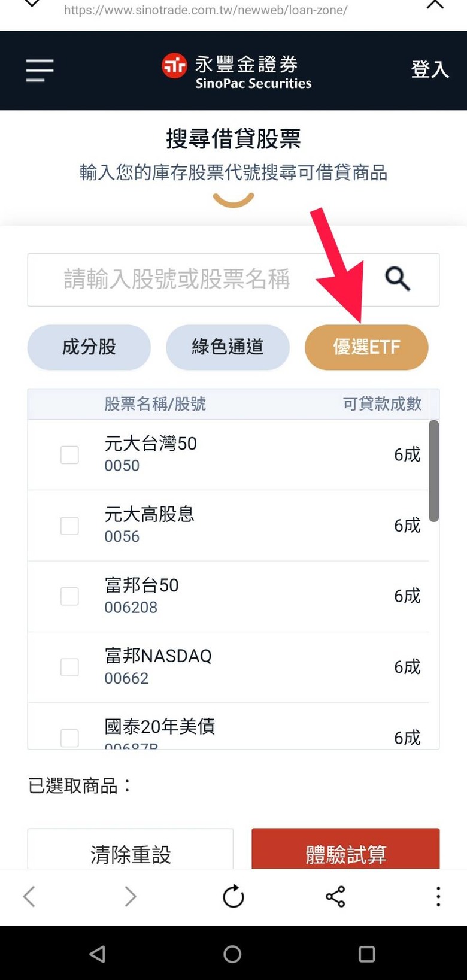The width and height of the screenshot is (467, 980).
Task: Select the 優選ETF filter tab
Action: point(366,347)
